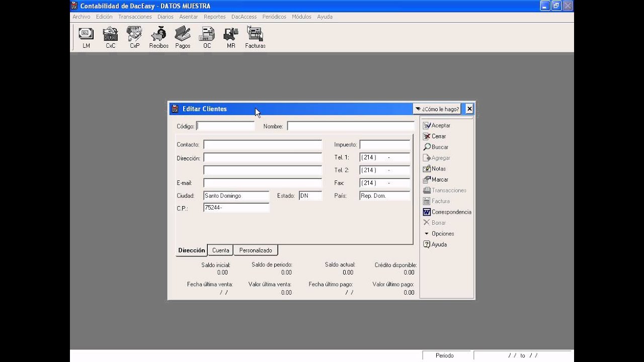Image resolution: width=644 pixels, height=362 pixels.
Task: Open Correspondencia with the Word icon
Action: click(447, 212)
